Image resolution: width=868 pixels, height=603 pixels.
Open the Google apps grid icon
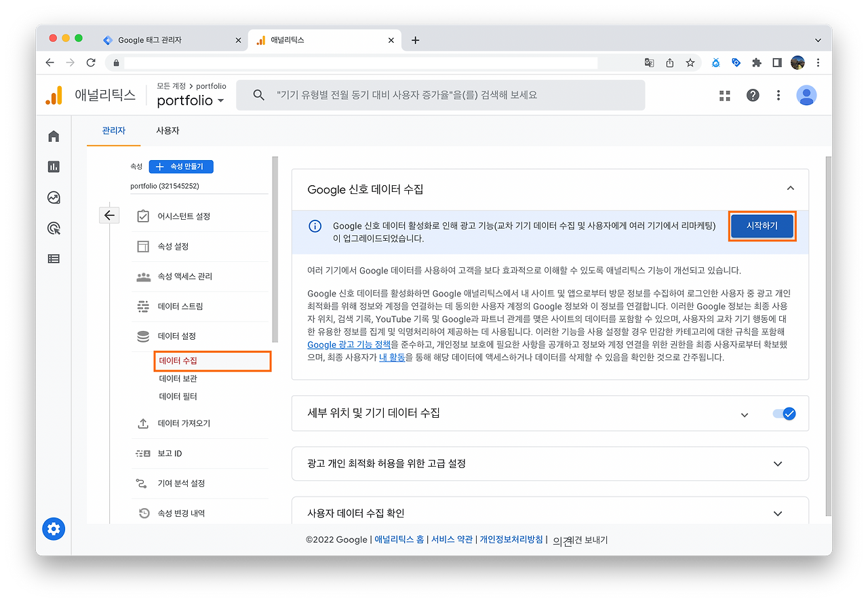pyautogui.click(x=725, y=96)
